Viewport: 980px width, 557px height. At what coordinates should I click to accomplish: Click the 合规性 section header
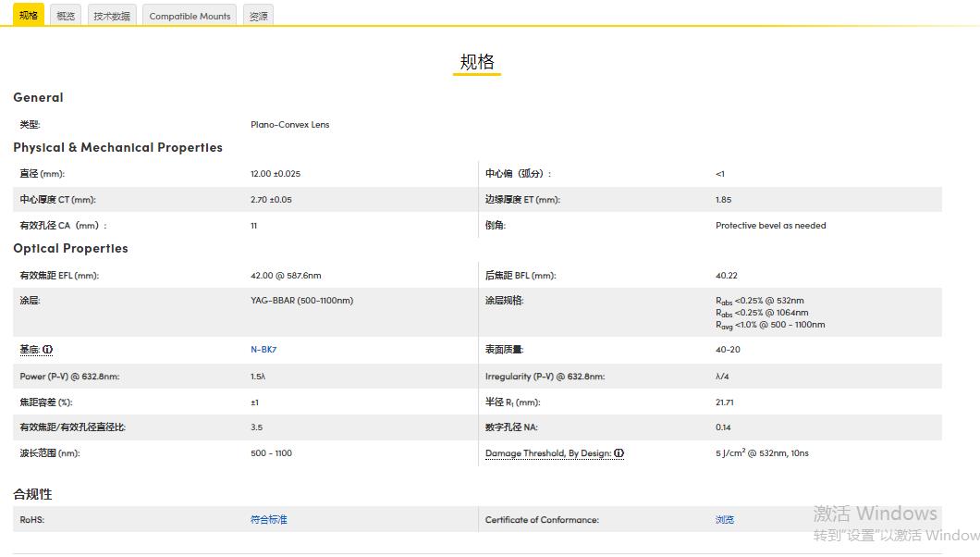point(33,494)
